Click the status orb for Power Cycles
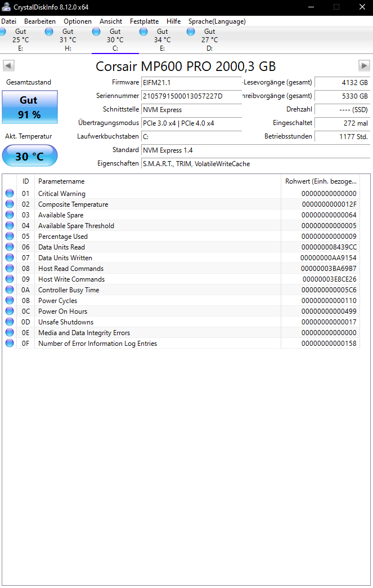Viewport: 373px width, 588px height. coord(10,300)
